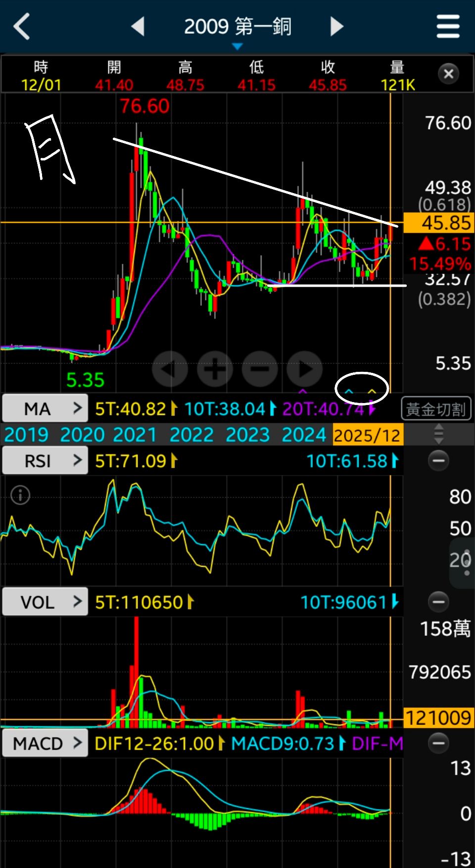Open the stock title dropdown 2009 第一銅

pos(237,27)
